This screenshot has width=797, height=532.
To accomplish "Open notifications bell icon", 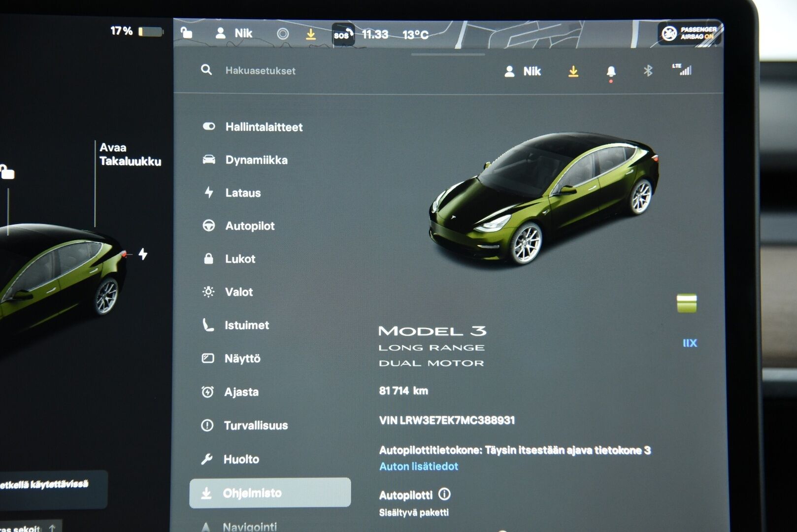I will click(611, 72).
